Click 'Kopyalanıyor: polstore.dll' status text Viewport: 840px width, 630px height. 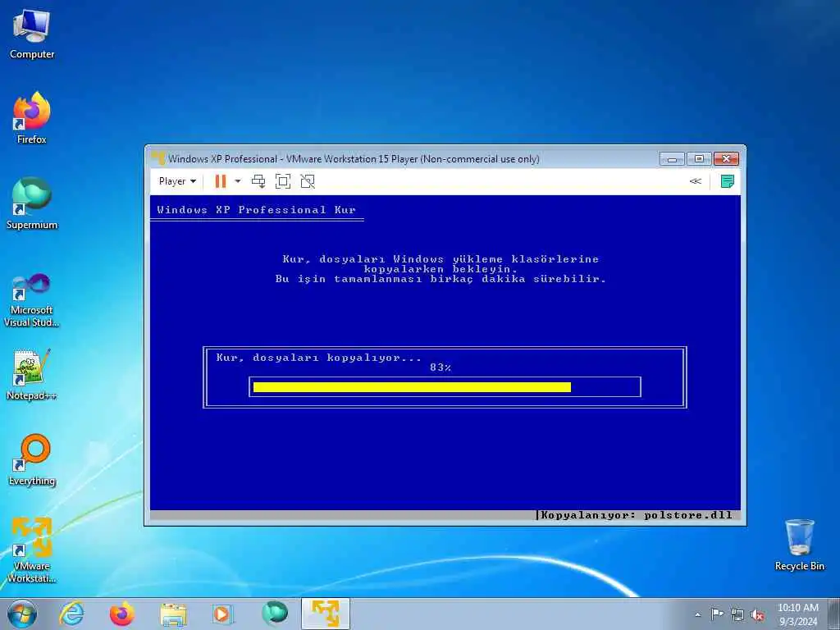[637, 515]
